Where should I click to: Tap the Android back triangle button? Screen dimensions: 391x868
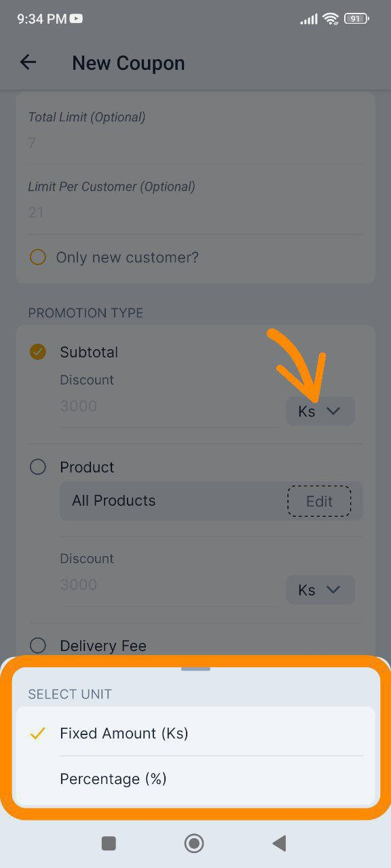pos(278,843)
